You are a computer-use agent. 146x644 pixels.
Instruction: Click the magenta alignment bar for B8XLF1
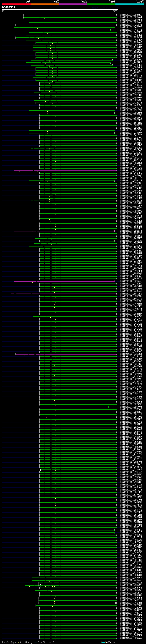pos(64,294)
